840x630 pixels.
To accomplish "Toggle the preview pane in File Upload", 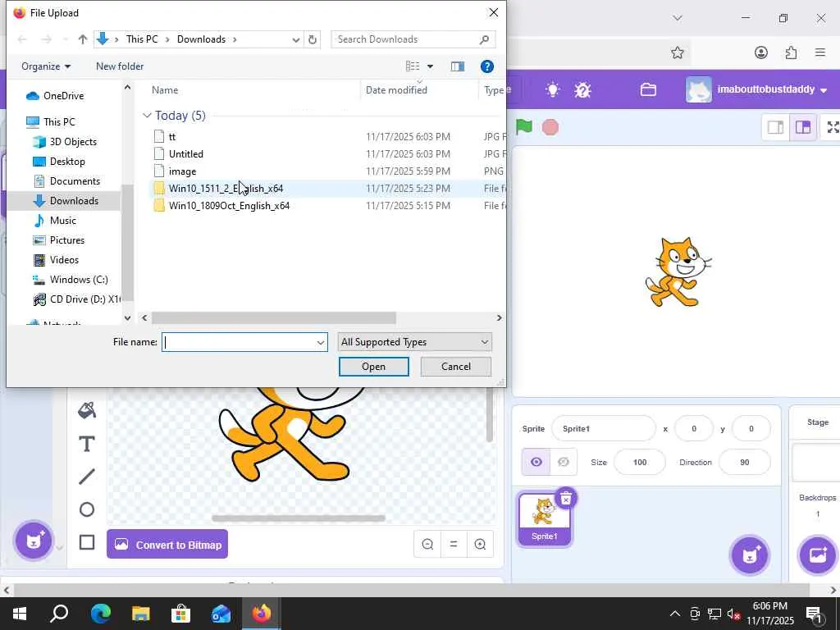I will tap(458, 66).
